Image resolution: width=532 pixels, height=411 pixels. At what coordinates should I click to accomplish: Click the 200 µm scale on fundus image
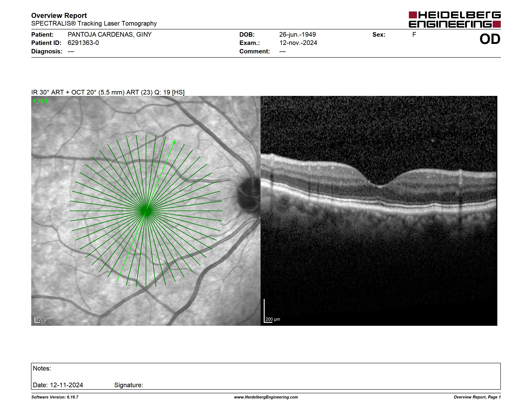click(43, 320)
